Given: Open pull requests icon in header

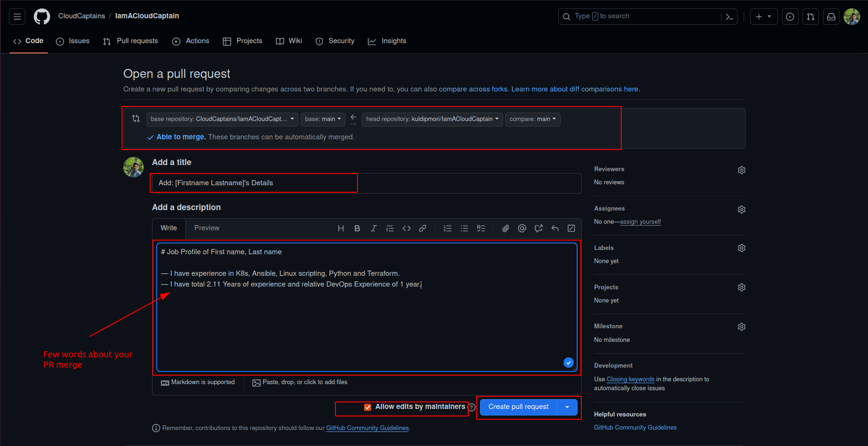Looking at the screenshot, I should tap(811, 17).
